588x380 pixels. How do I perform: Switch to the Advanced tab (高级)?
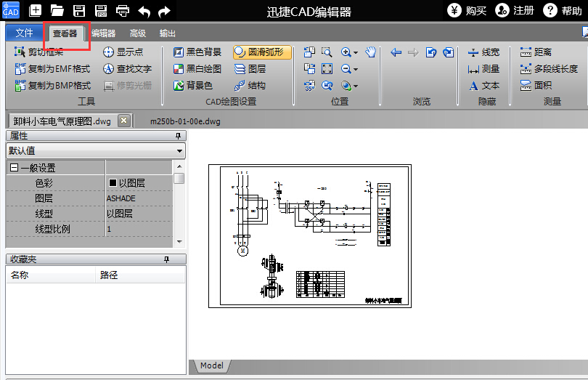pos(138,33)
